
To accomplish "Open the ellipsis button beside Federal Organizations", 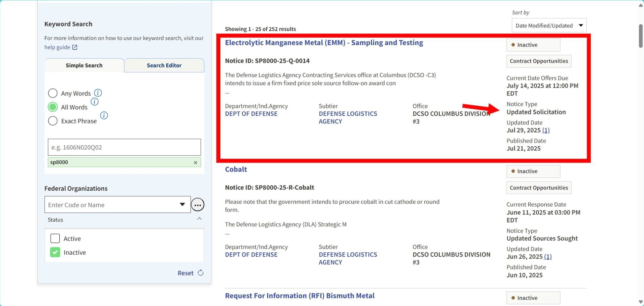I will pos(198,205).
